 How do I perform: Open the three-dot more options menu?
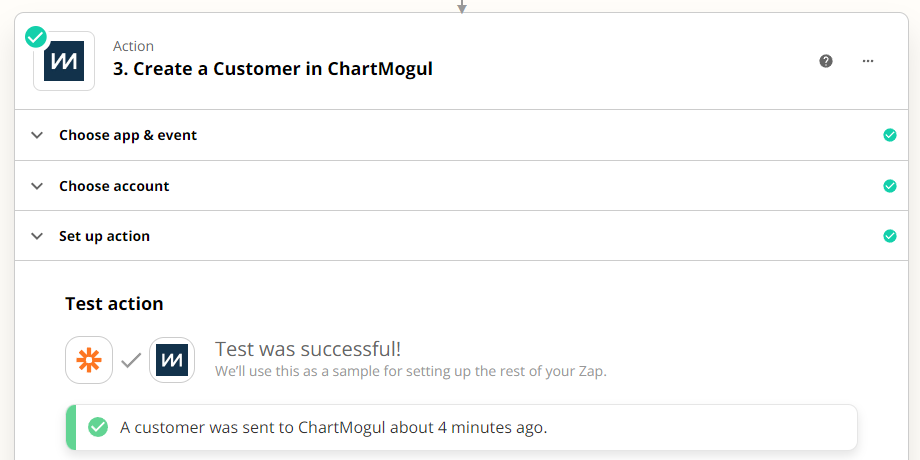(868, 61)
